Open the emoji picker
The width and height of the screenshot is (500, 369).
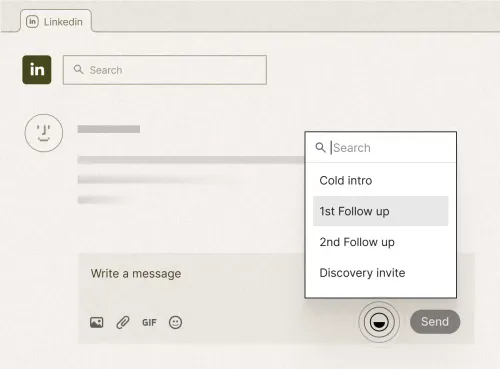point(175,322)
